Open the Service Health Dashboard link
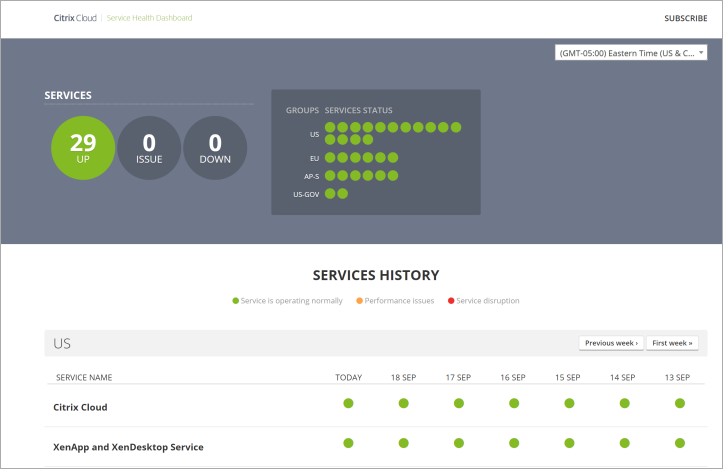This screenshot has height=469, width=723. coord(149,18)
